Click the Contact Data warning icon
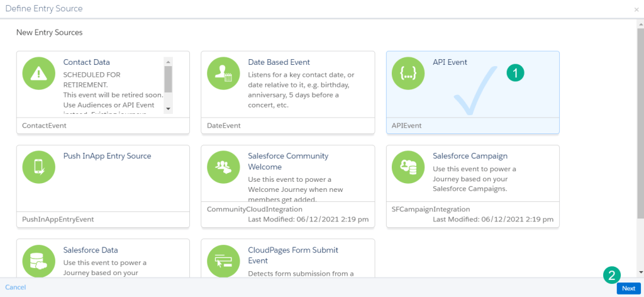The height and width of the screenshot is (297, 644). 39,73
